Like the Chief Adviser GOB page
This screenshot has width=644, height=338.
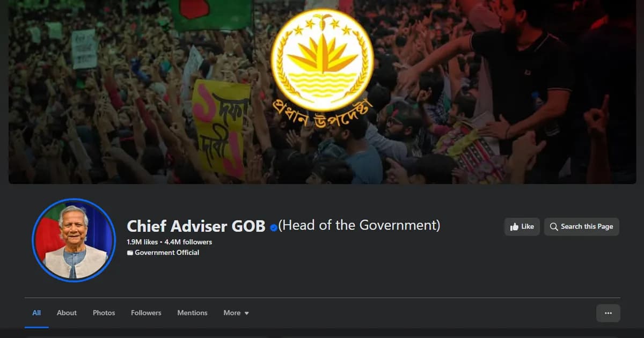[x=522, y=226]
